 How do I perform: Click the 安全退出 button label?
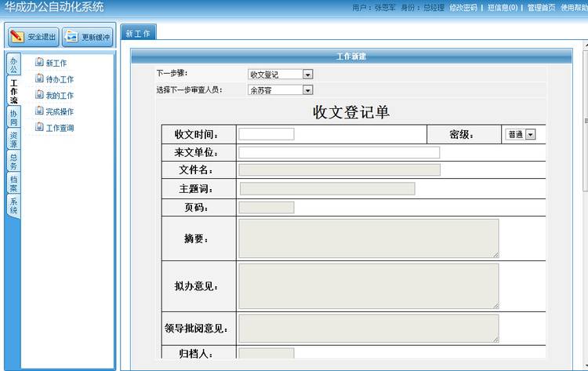click(x=42, y=37)
